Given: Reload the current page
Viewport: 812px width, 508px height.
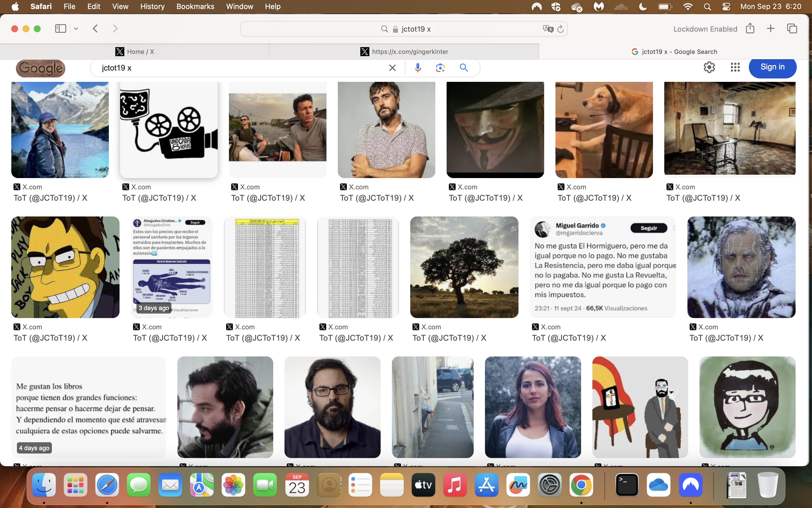Looking at the screenshot, I should click(x=560, y=29).
